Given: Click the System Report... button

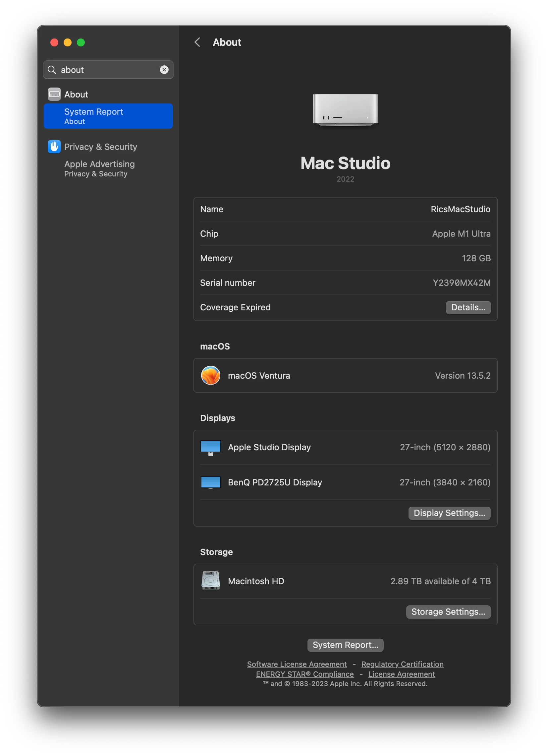Looking at the screenshot, I should 346,645.
